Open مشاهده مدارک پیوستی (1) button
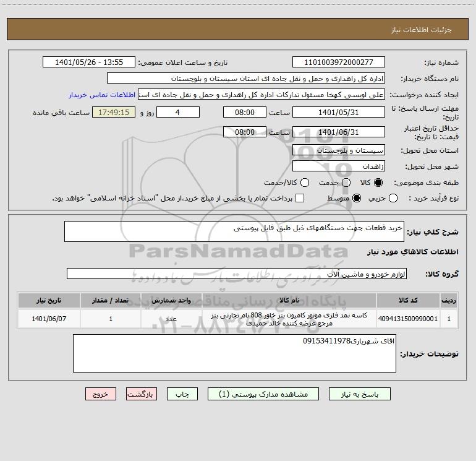The image size is (476, 461). tap(263, 394)
